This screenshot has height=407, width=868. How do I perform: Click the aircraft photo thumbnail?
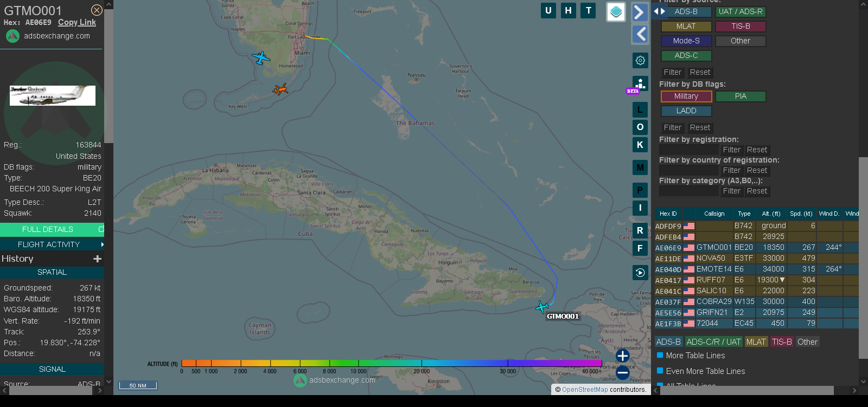coord(53,95)
